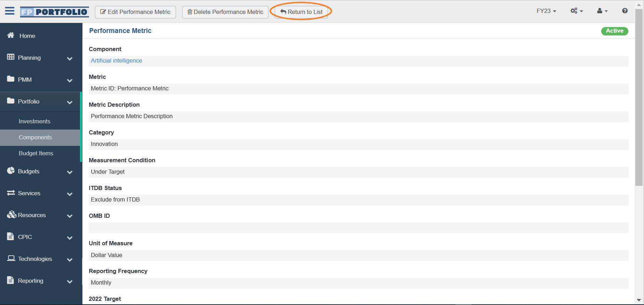Image resolution: width=644 pixels, height=305 pixels.
Task: Expand the Services menu chevron
Action: 70,194
